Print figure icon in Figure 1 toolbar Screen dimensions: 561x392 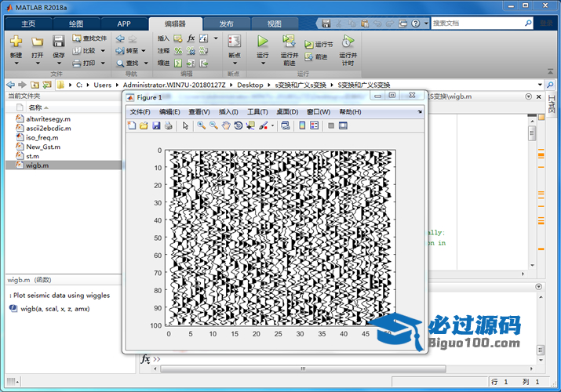(x=168, y=125)
